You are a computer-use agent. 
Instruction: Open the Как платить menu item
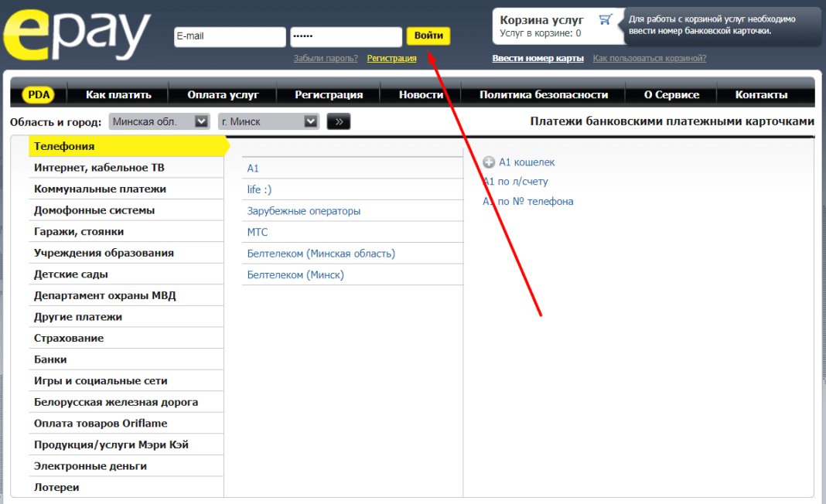click(x=118, y=95)
